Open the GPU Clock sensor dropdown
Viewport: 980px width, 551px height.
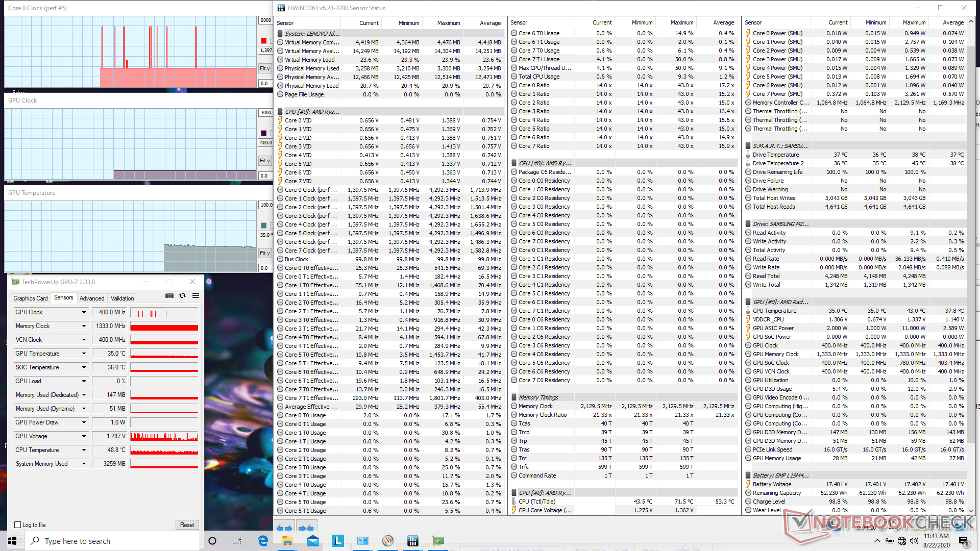[84, 312]
